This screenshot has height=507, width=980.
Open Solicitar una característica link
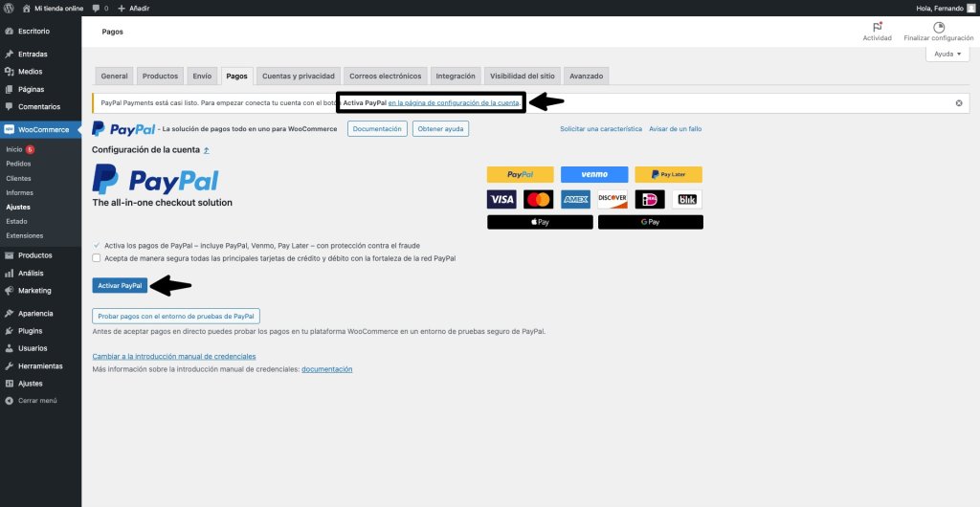(601, 128)
